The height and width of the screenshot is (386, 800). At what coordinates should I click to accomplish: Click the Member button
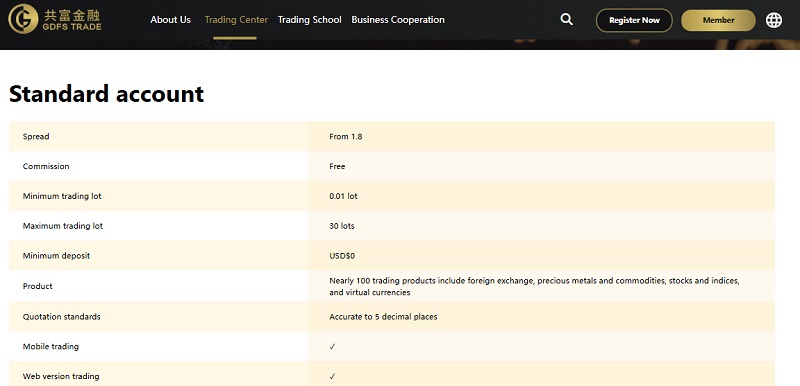pos(718,20)
